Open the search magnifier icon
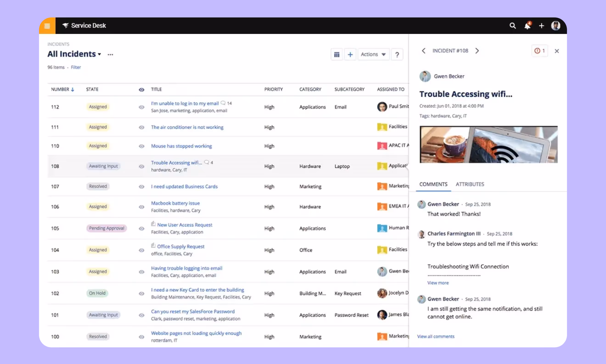The height and width of the screenshot is (364, 606). [x=513, y=25]
